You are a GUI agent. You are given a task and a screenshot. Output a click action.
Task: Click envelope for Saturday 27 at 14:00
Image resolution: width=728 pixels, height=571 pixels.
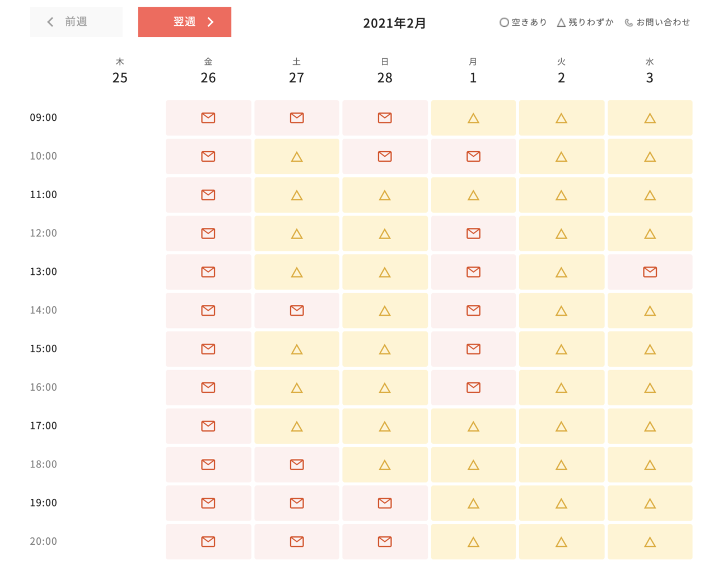297,311
